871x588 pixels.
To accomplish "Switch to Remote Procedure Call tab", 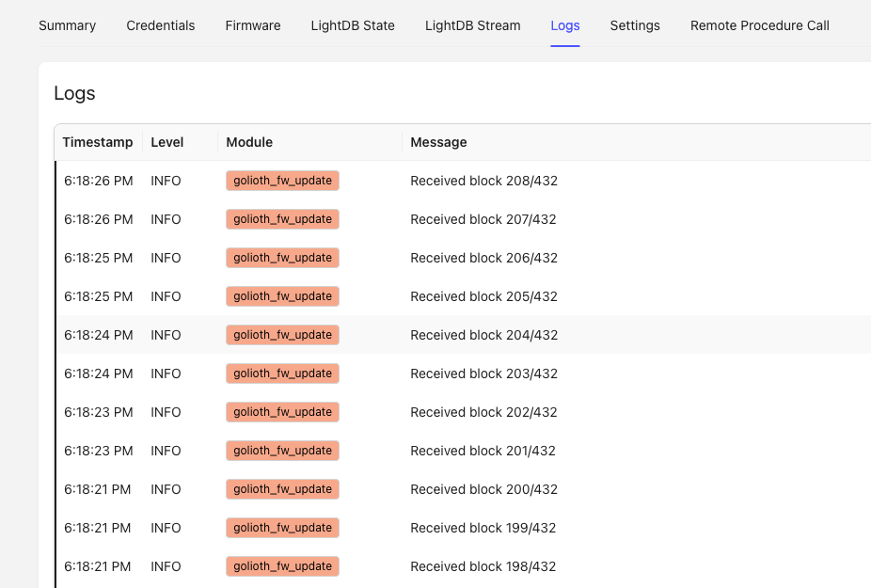I will (759, 25).
